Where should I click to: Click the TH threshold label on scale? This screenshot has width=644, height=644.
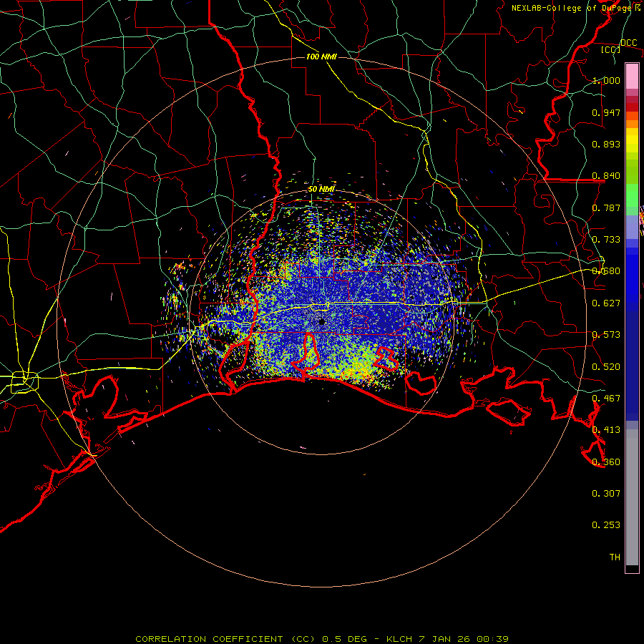coord(615,557)
